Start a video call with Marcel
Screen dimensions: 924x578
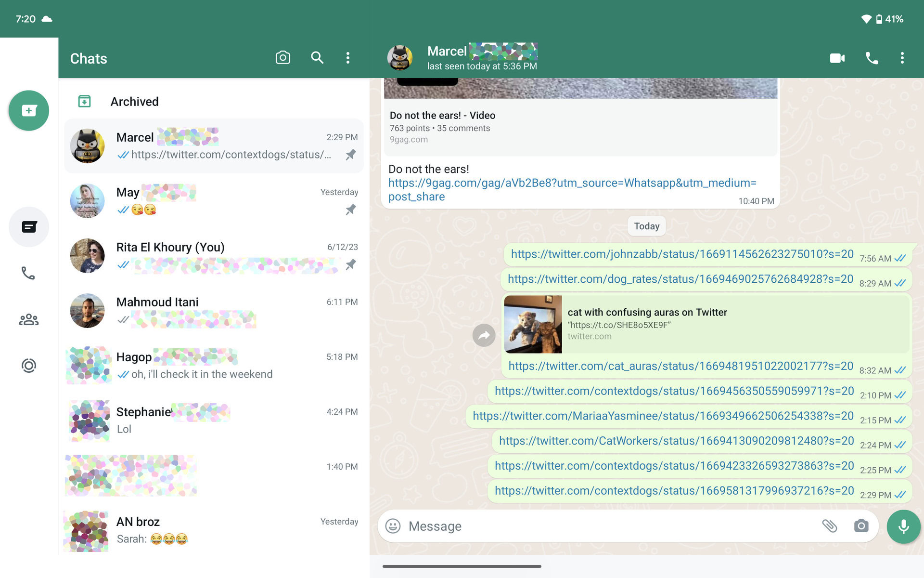pos(837,58)
